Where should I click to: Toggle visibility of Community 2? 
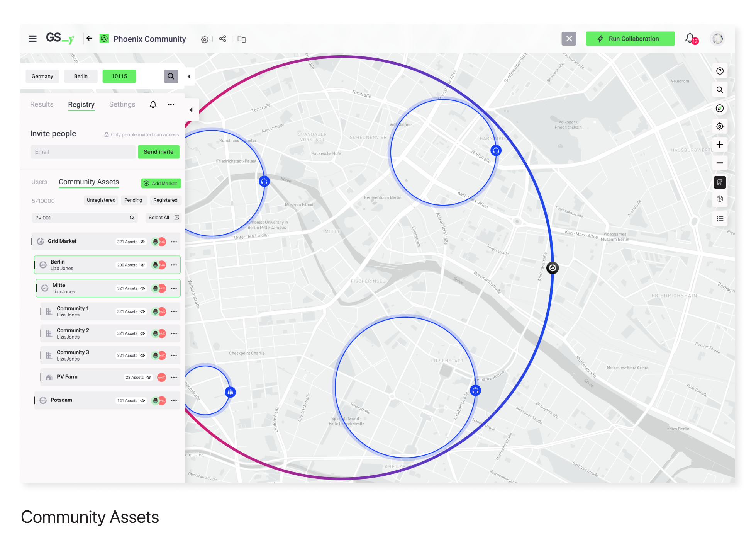tap(143, 333)
